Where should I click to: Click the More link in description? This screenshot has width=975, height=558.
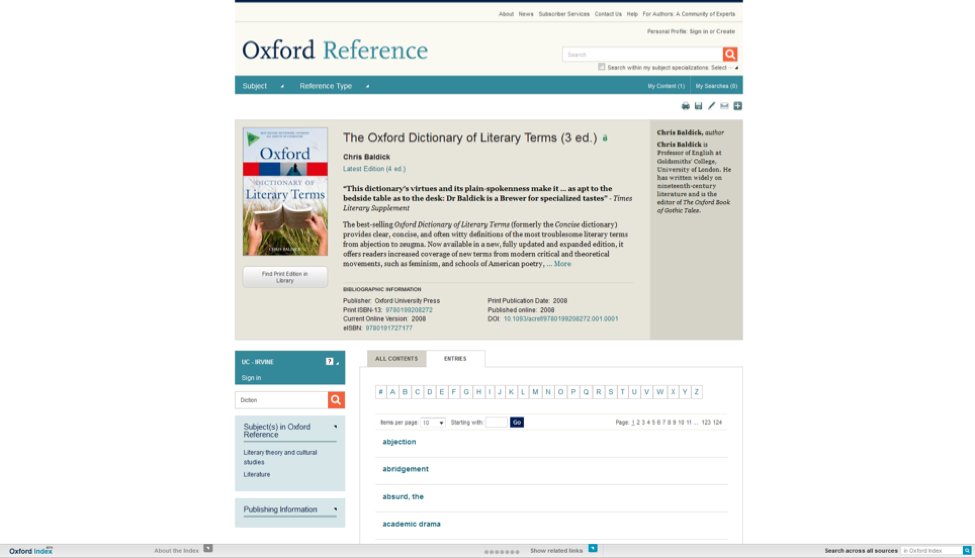[562, 264]
